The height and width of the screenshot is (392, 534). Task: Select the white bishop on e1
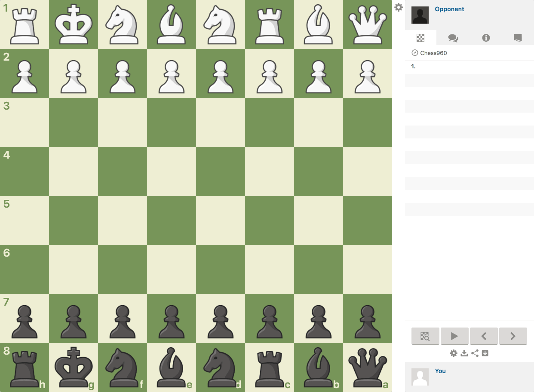(172, 24)
